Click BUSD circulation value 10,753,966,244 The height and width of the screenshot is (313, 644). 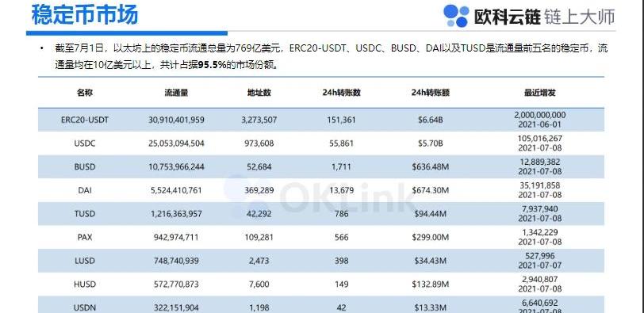pyautogui.click(x=176, y=167)
